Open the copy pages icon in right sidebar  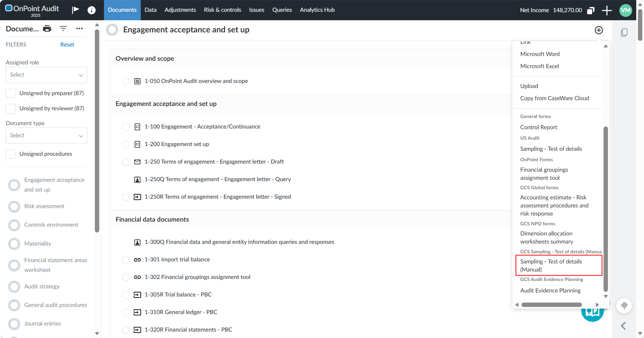pyautogui.click(x=624, y=32)
